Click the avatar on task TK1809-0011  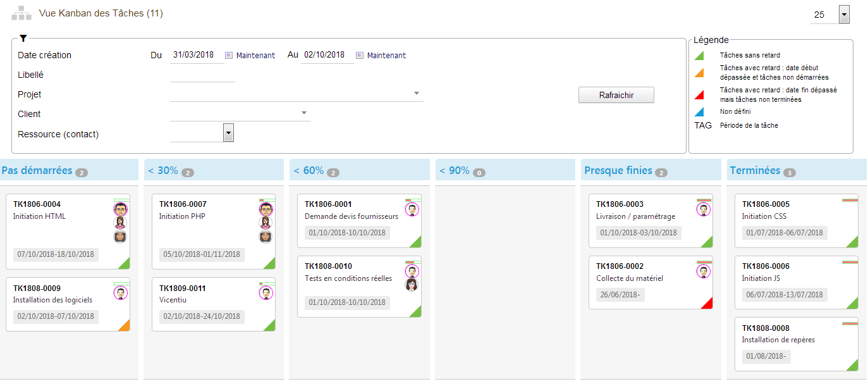(x=266, y=293)
